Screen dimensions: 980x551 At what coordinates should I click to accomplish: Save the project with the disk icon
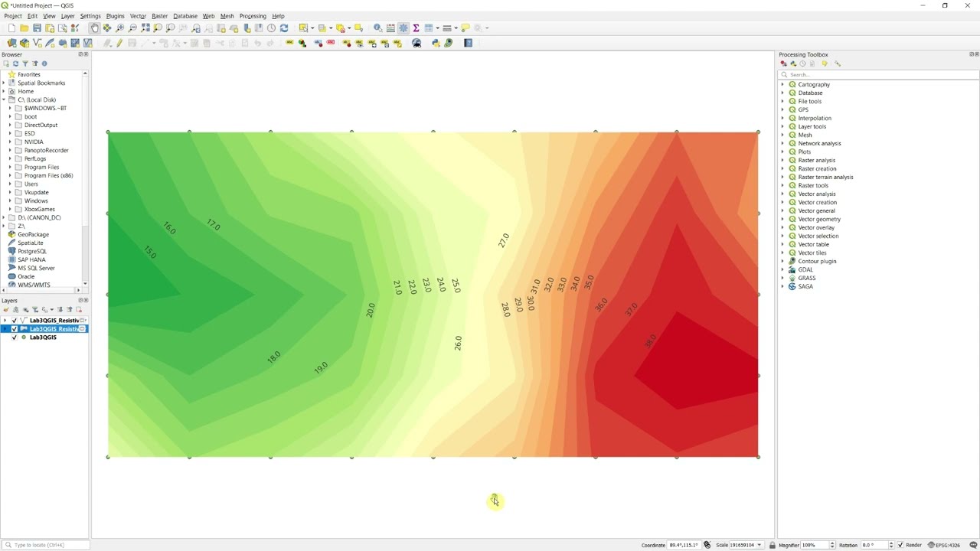pos(37,28)
